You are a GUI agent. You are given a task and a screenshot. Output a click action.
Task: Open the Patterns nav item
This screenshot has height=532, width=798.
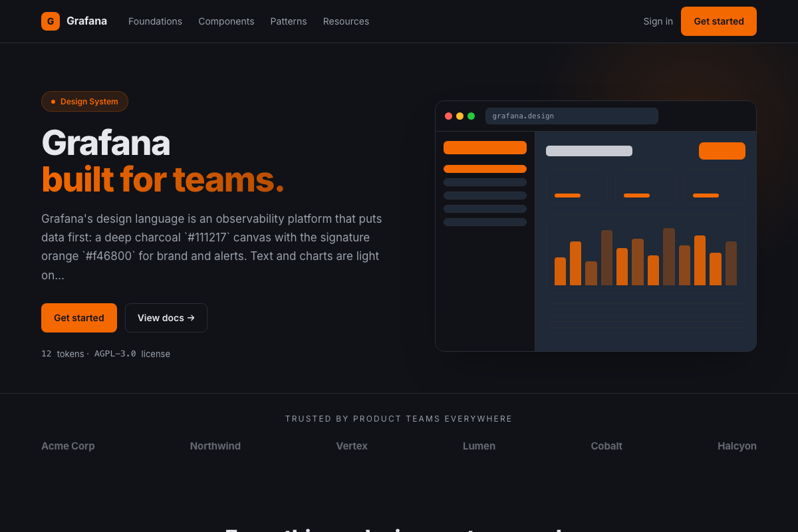point(289,21)
